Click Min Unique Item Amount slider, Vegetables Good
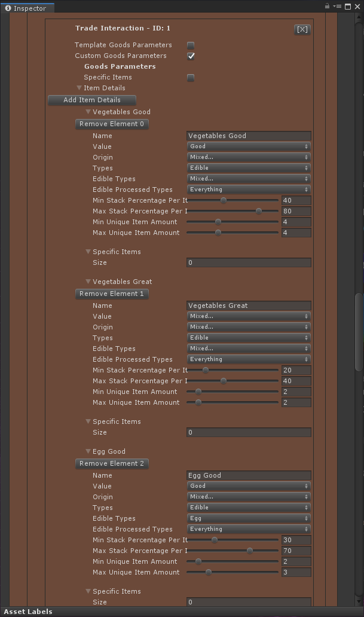This screenshot has width=364, height=617. click(x=233, y=222)
